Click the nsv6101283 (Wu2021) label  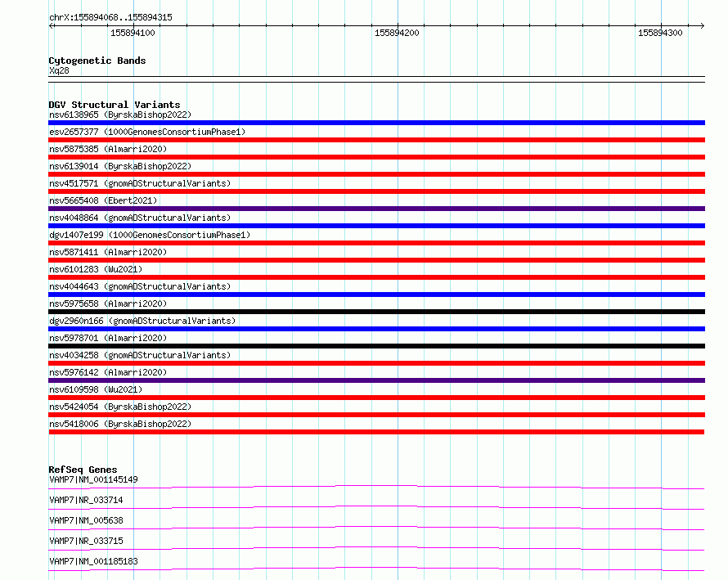click(x=96, y=269)
